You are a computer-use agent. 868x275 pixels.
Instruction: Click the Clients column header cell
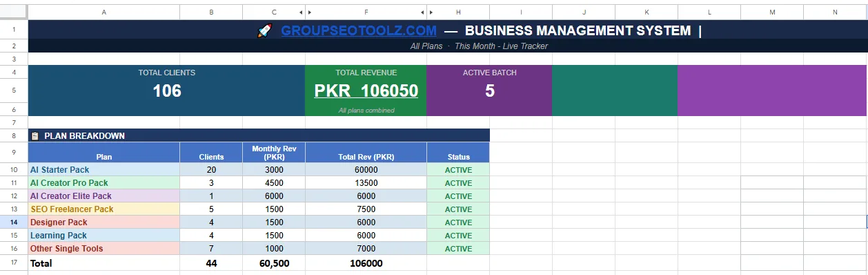point(211,152)
